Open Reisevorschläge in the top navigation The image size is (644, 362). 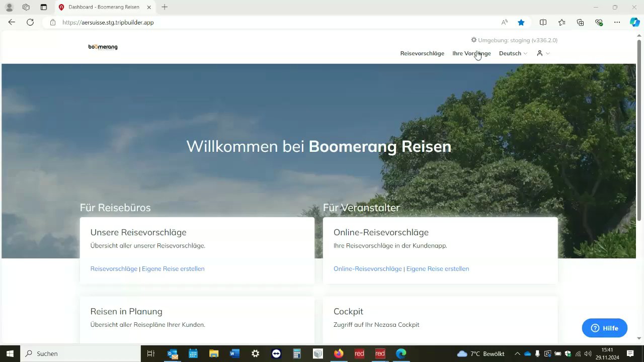422,53
